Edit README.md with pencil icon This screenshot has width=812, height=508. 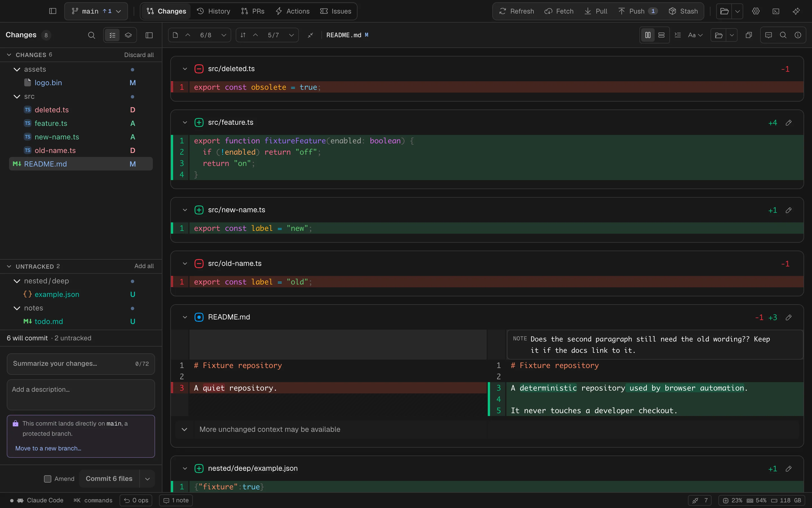(789, 317)
